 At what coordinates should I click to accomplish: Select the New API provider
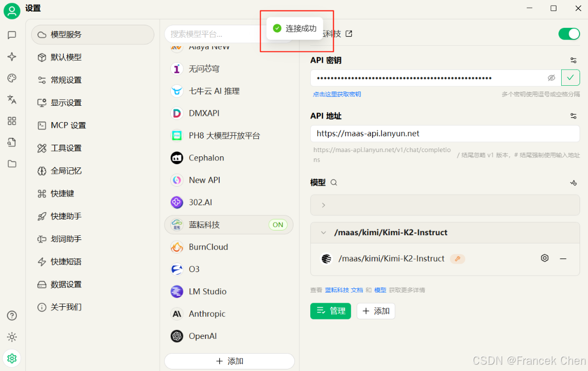click(x=229, y=180)
